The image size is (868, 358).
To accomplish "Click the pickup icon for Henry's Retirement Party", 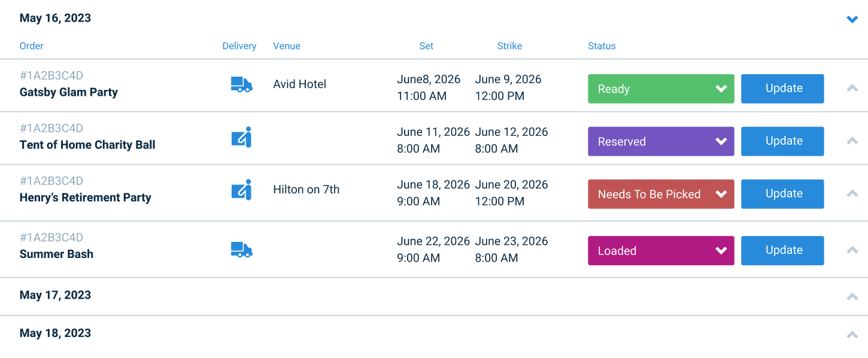I will pos(241,190).
